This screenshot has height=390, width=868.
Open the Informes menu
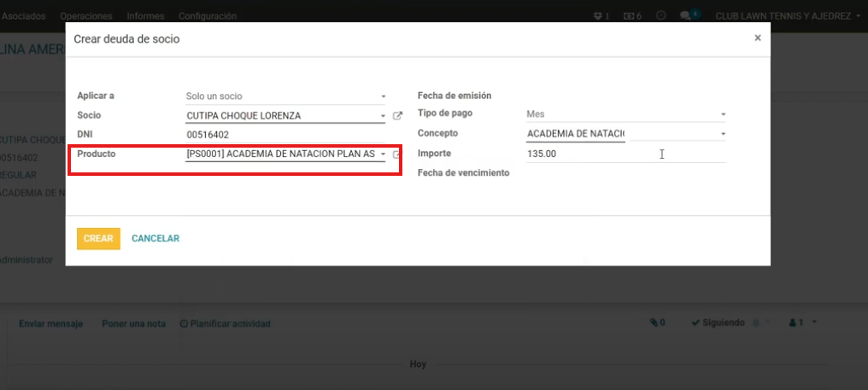[x=145, y=16]
